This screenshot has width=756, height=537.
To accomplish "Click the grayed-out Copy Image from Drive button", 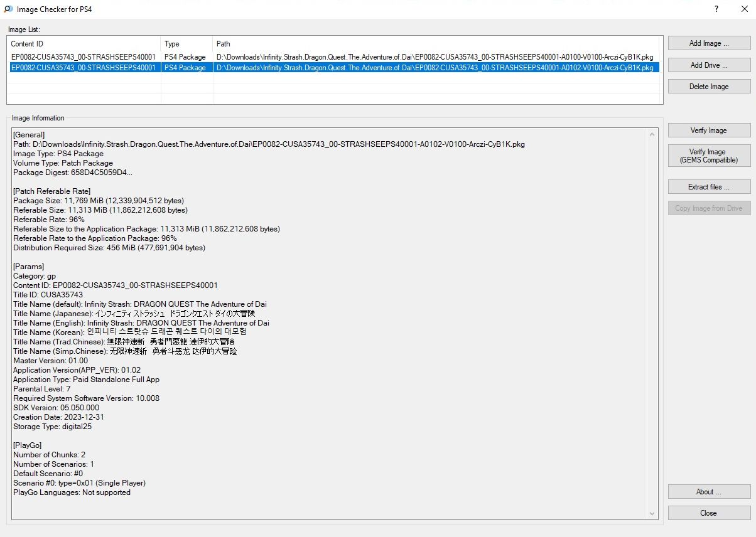I will point(709,208).
